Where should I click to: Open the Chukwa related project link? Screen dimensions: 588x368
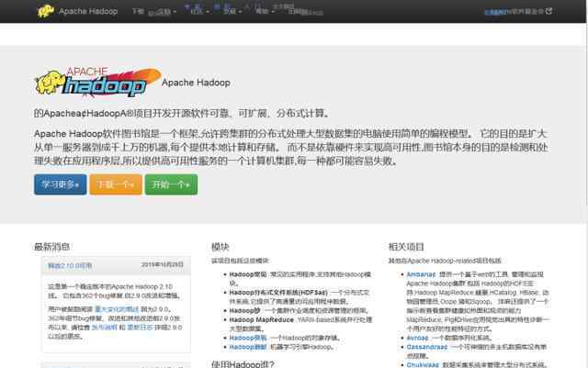point(423,364)
